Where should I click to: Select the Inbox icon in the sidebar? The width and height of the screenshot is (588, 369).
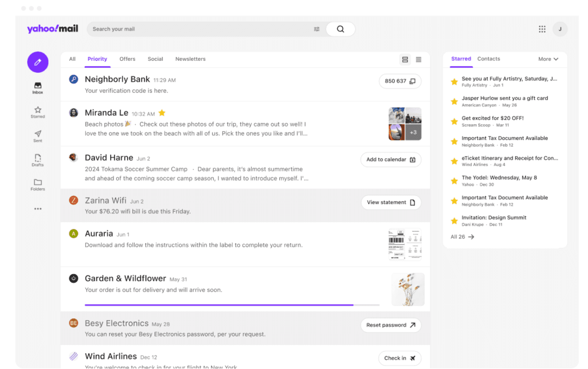pyautogui.click(x=37, y=87)
